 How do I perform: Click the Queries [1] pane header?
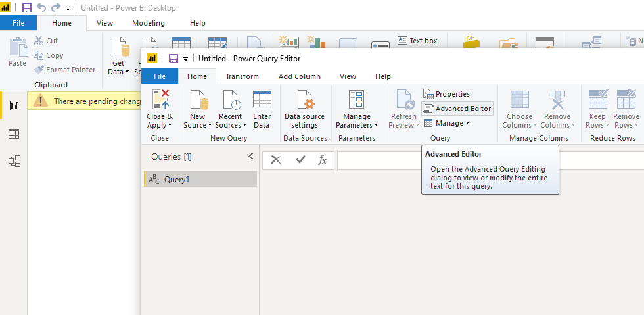(172, 157)
